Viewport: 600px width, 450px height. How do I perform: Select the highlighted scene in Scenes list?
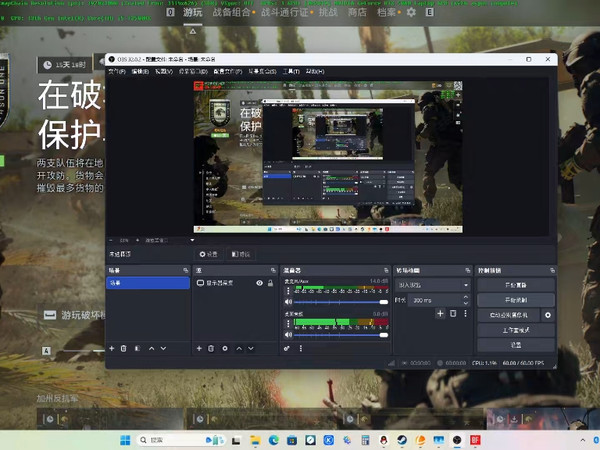pos(148,283)
